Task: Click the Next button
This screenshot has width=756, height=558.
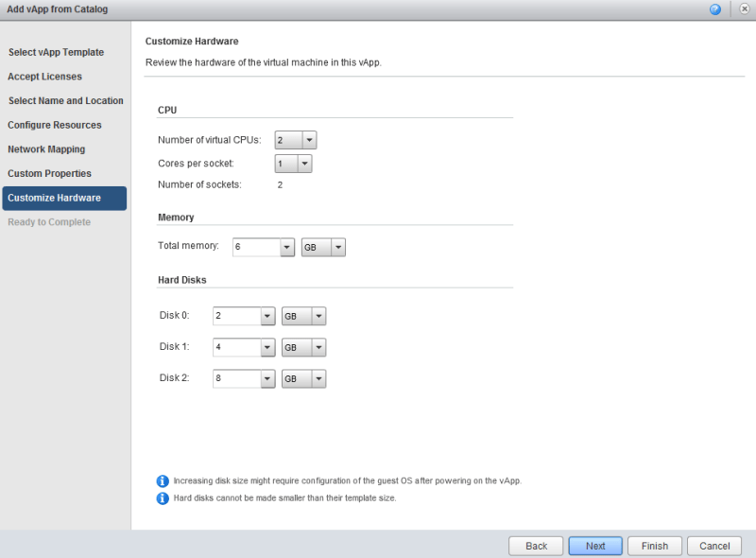Action: coord(594,546)
